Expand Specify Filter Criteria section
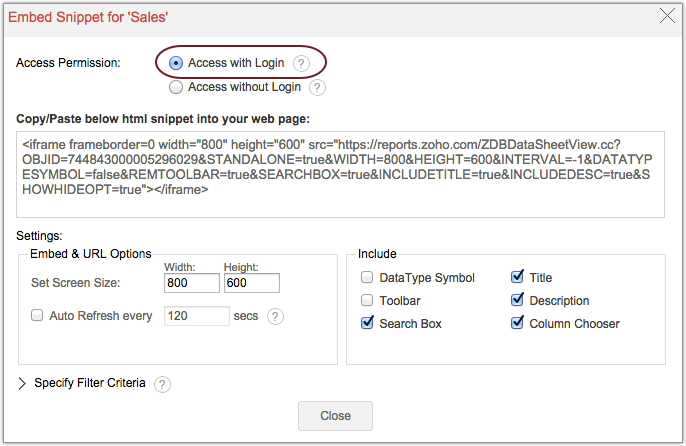Screen dimensions: 686x446 coord(23,383)
